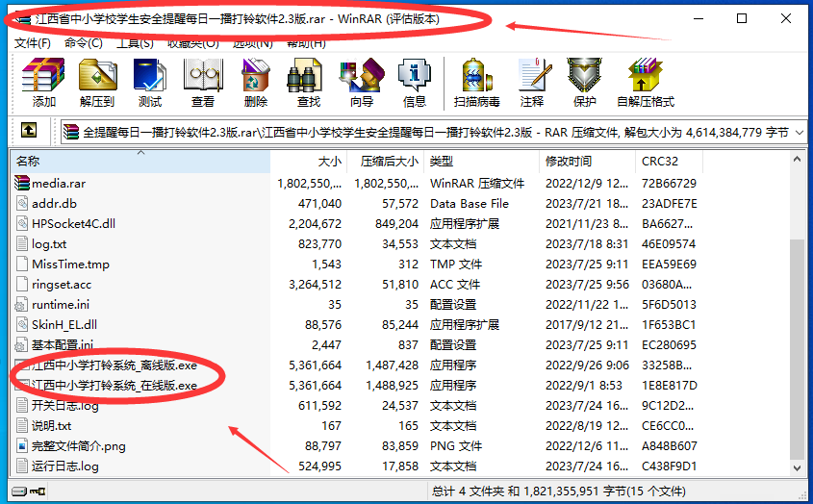Click the drive icon in status bar
The height and width of the screenshot is (504, 813).
[x=19, y=491]
